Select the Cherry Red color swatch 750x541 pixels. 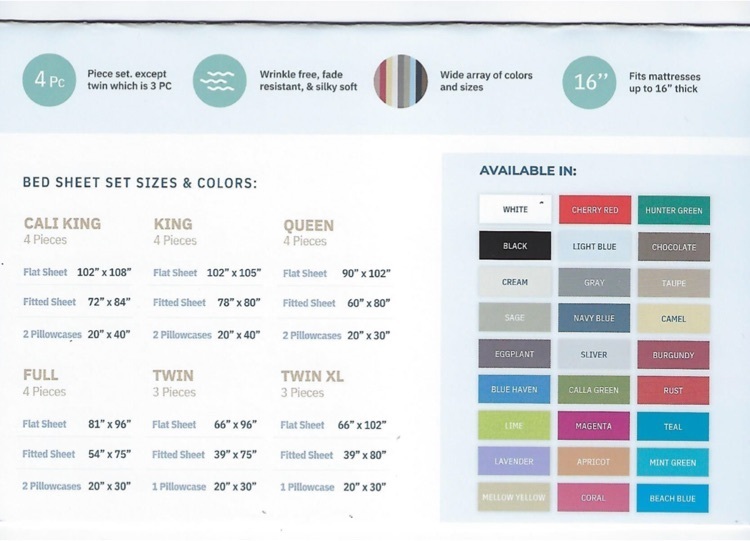pos(595,210)
